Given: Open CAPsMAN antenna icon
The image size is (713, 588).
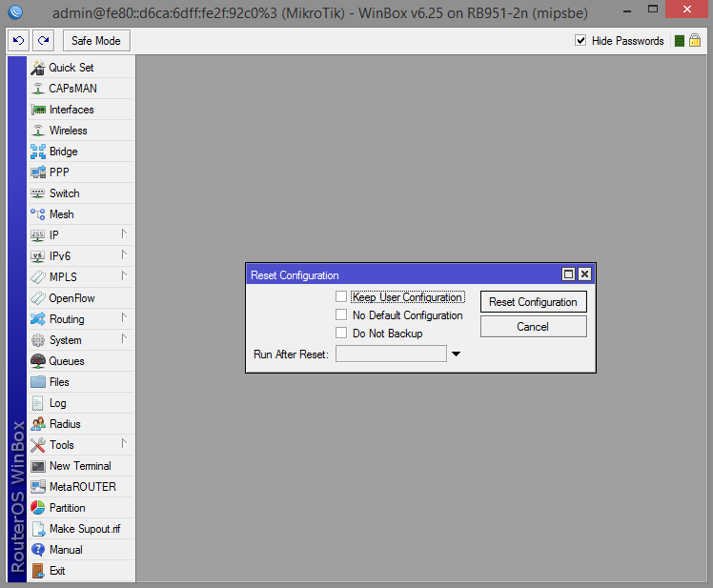Looking at the screenshot, I should point(38,89).
